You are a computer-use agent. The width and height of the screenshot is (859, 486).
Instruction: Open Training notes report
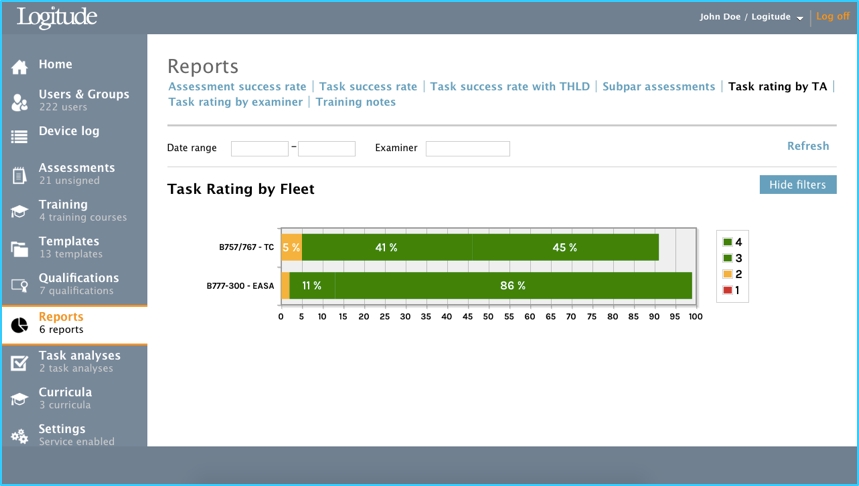point(356,102)
